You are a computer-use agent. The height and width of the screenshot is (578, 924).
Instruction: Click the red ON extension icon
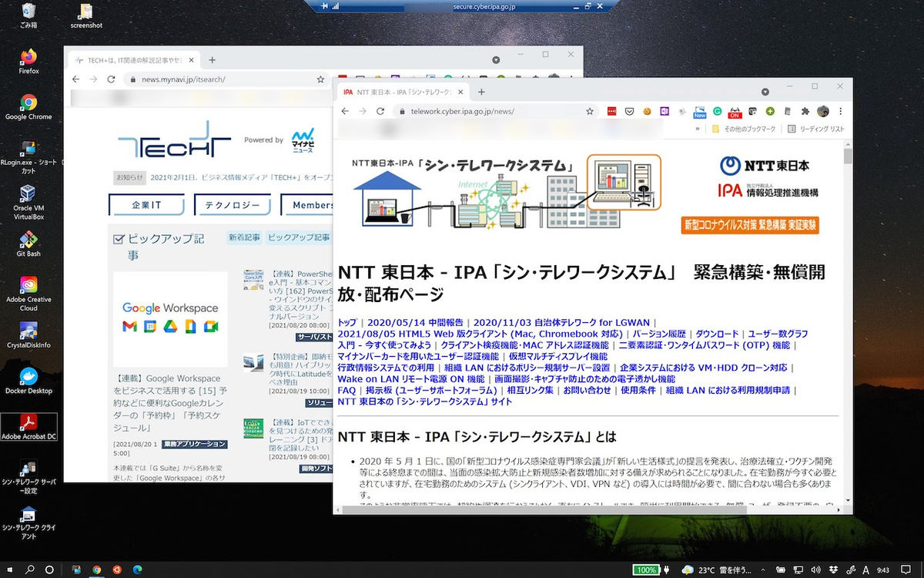click(x=735, y=113)
